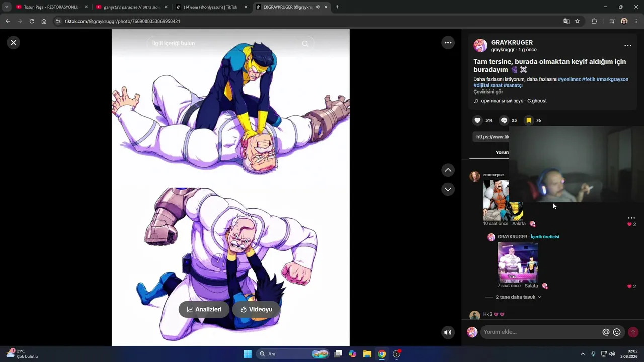Screen dimensions: 644x362
Task: Mute the GRAYKRUGER tab audio indicator
Action: coord(318,7)
